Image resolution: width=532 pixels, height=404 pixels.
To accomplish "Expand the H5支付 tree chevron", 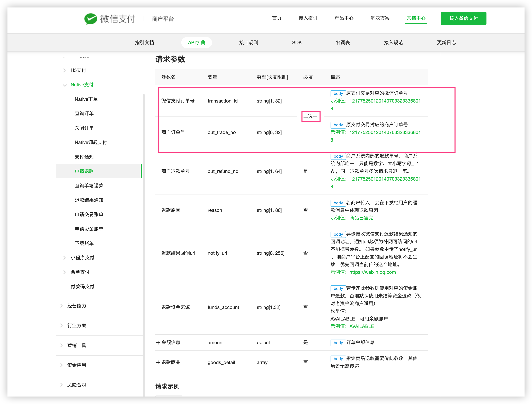I will pos(64,70).
